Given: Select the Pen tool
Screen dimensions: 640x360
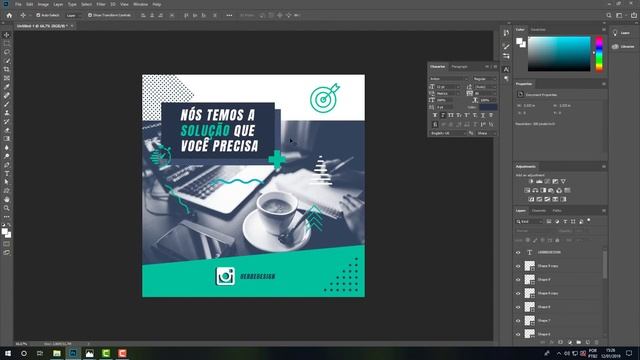Looking at the screenshot, I should coord(7,165).
